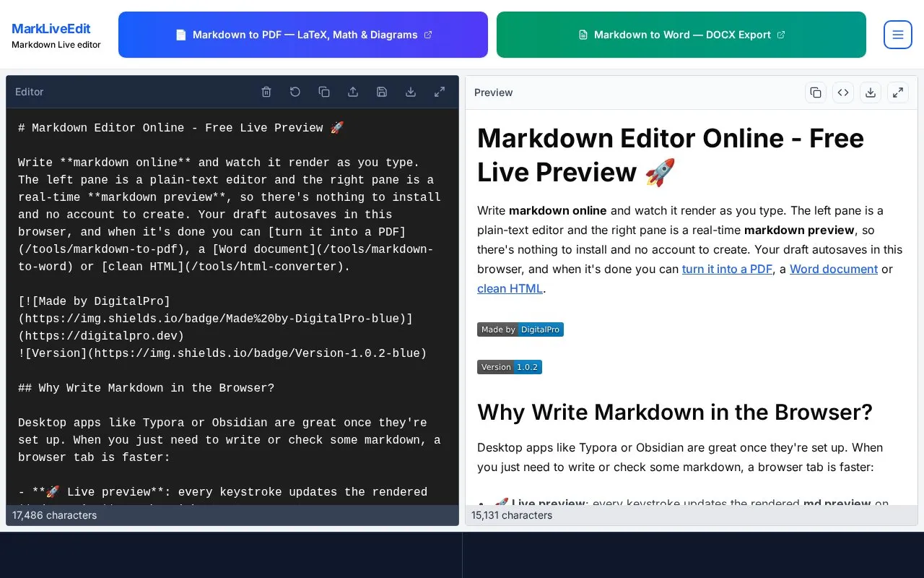This screenshot has width=924, height=578.
Task: Follow the "turn it into a PDF" link
Action: [727, 269]
